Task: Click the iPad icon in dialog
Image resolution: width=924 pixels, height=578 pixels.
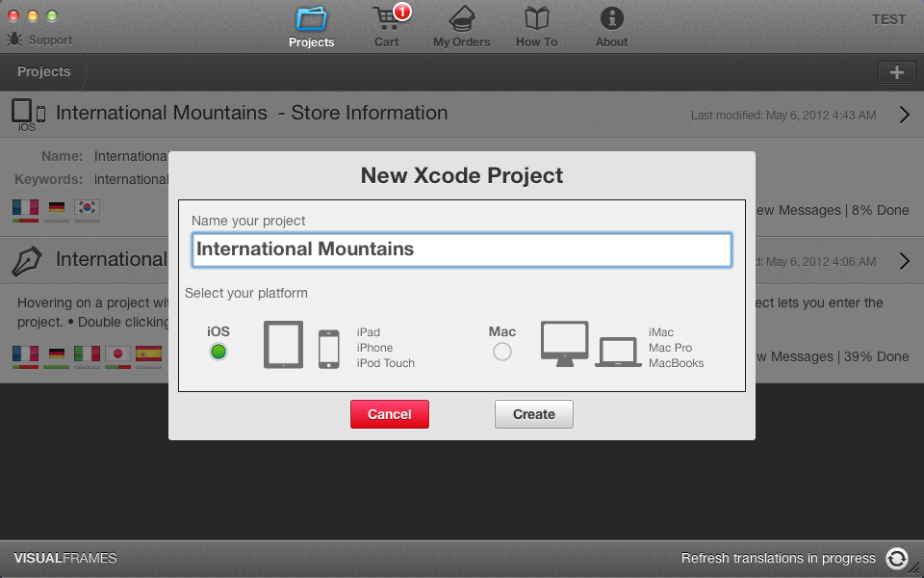Action: coord(283,345)
